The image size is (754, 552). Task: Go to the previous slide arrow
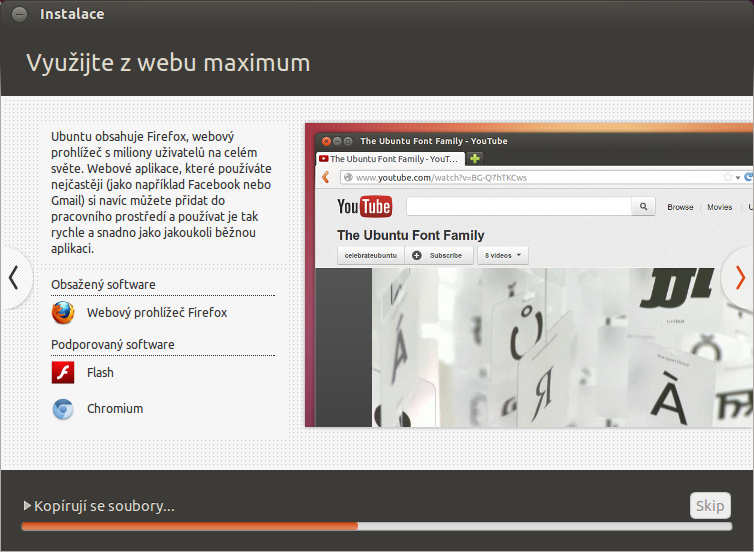[x=14, y=277]
